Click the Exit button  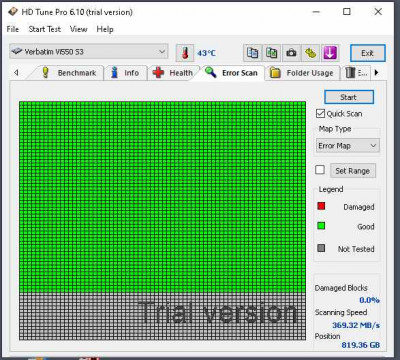(368, 53)
